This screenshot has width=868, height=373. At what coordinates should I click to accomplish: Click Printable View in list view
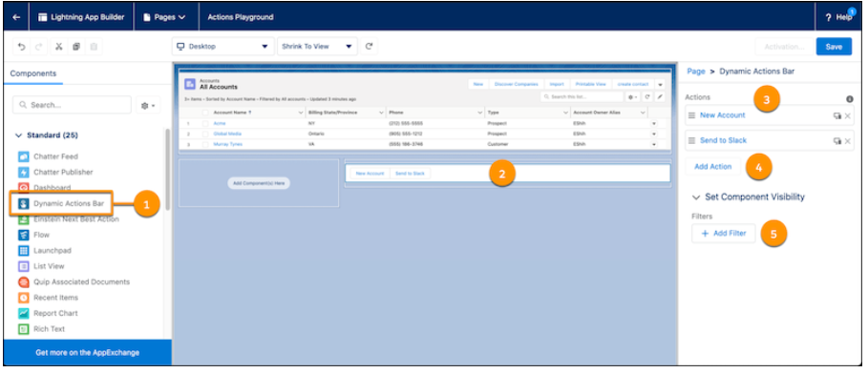click(591, 84)
